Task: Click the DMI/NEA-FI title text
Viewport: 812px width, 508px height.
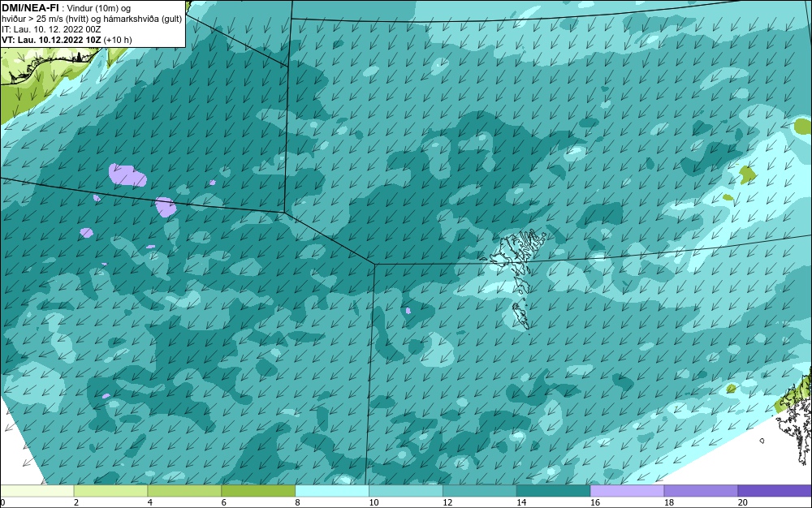Action: tap(31, 8)
